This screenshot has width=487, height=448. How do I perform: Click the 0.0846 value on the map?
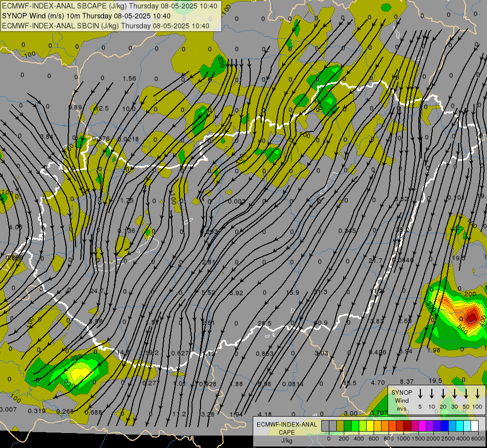coord(402,260)
